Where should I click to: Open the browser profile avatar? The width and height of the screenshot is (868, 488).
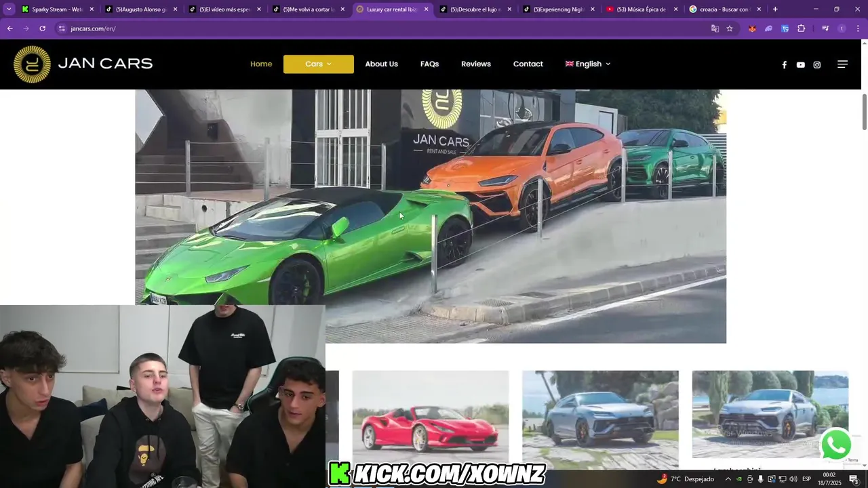coord(842,28)
